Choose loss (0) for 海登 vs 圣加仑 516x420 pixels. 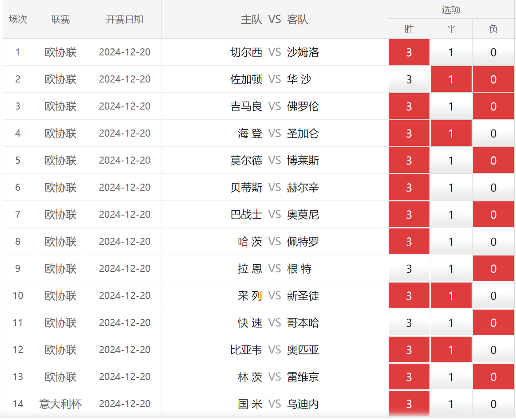pos(493,133)
